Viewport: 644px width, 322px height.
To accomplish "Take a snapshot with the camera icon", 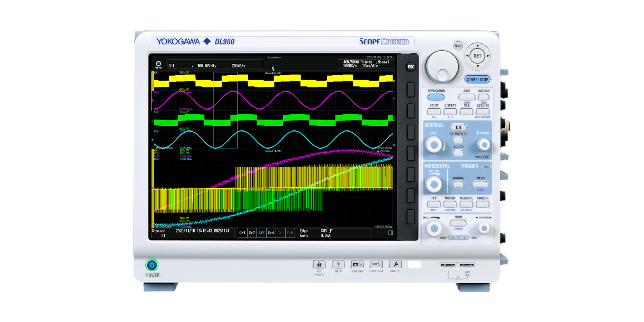I will [x=357, y=265].
